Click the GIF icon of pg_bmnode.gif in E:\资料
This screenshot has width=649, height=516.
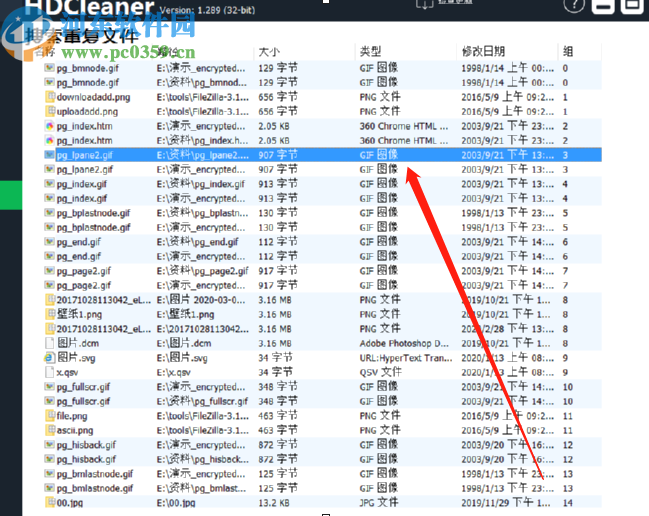pos(50,82)
